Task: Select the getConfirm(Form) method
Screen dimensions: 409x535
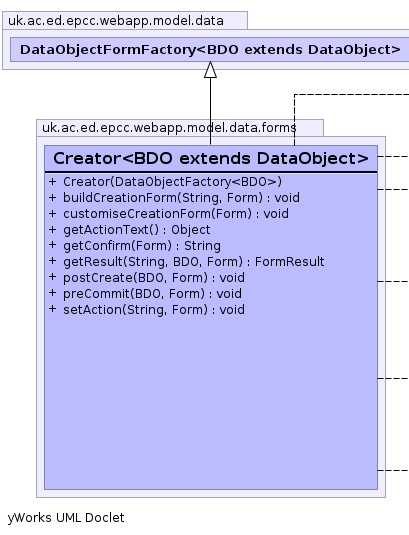Action: (x=142, y=246)
